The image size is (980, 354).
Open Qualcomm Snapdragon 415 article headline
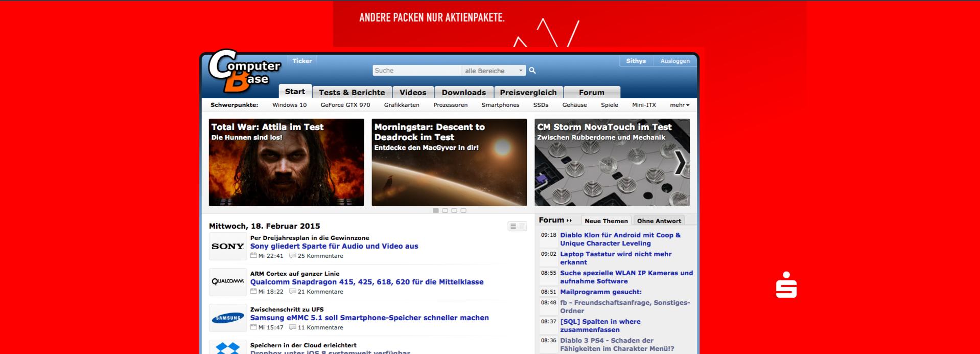tap(367, 282)
